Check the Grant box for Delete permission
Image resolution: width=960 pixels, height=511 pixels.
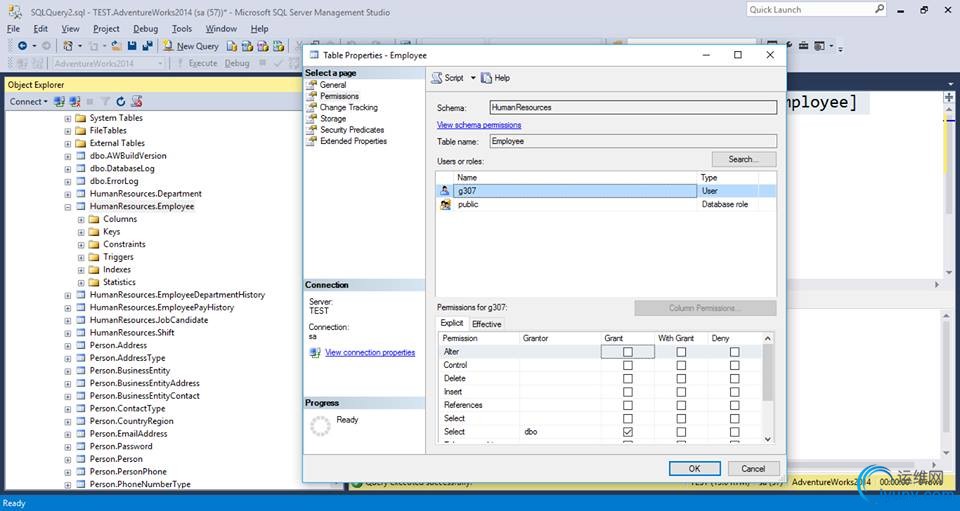[628, 378]
